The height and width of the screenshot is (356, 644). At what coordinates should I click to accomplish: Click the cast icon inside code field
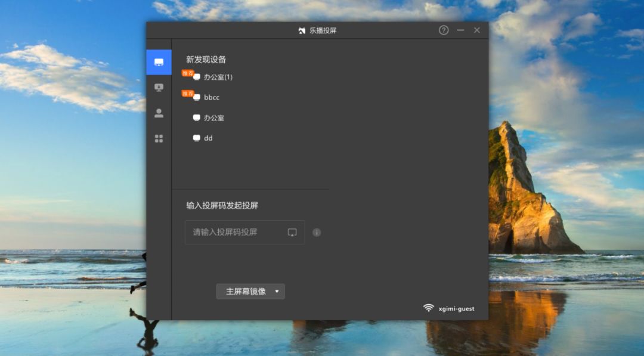pyautogui.click(x=292, y=233)
